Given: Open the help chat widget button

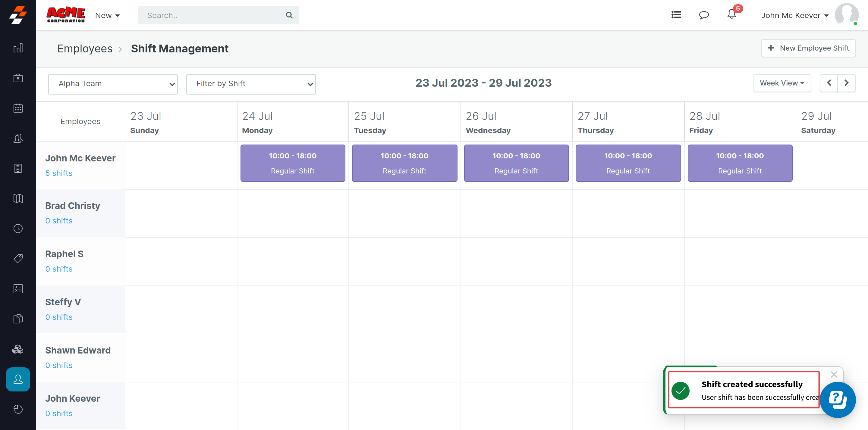Looking at the screenshot, I should pos(838,400).
